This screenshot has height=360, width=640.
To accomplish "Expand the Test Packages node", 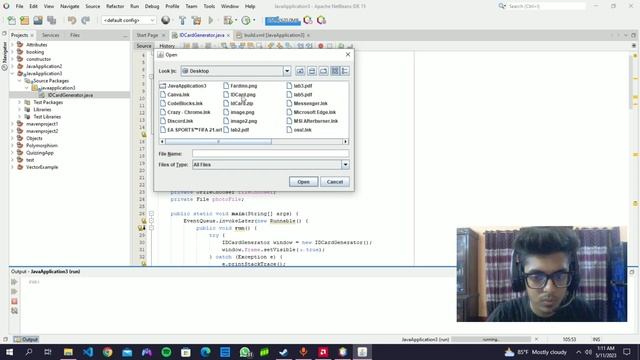I will (20, 102).
